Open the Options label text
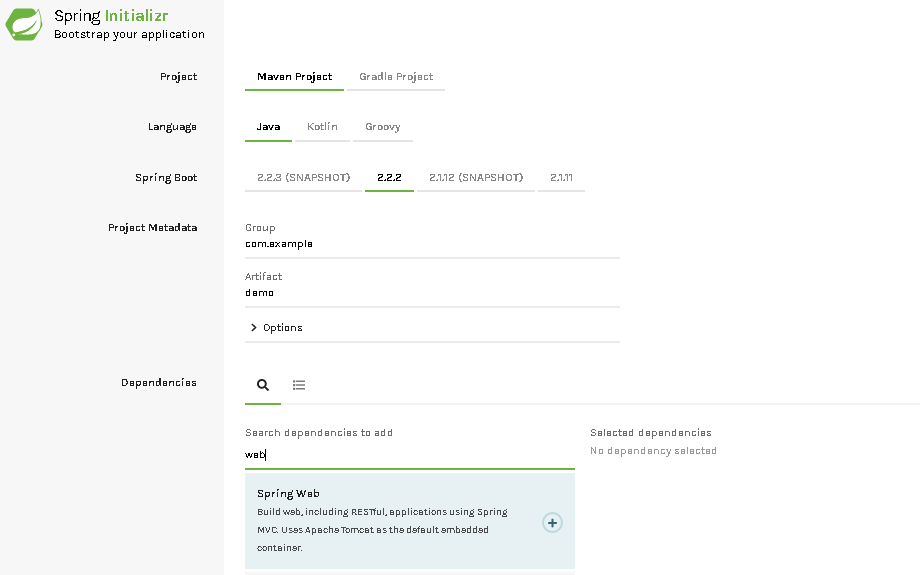Screen dimensions: 922x575 click(x=283, y=328)
